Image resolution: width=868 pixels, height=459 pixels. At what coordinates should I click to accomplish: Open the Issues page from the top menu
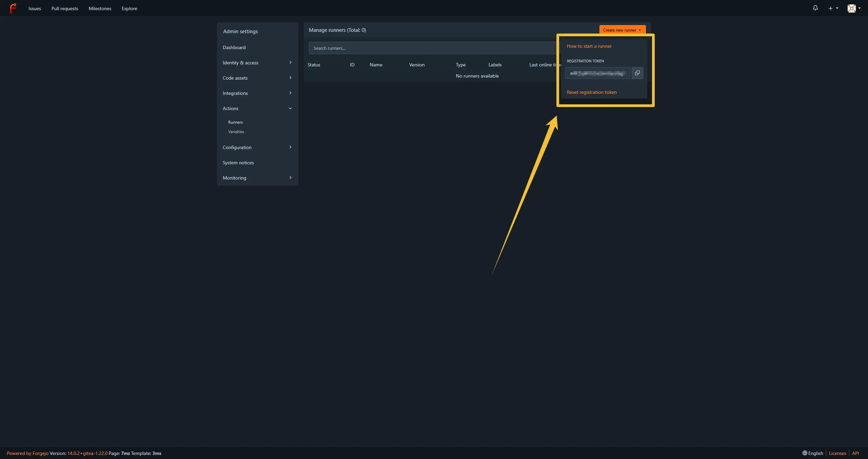34,8
